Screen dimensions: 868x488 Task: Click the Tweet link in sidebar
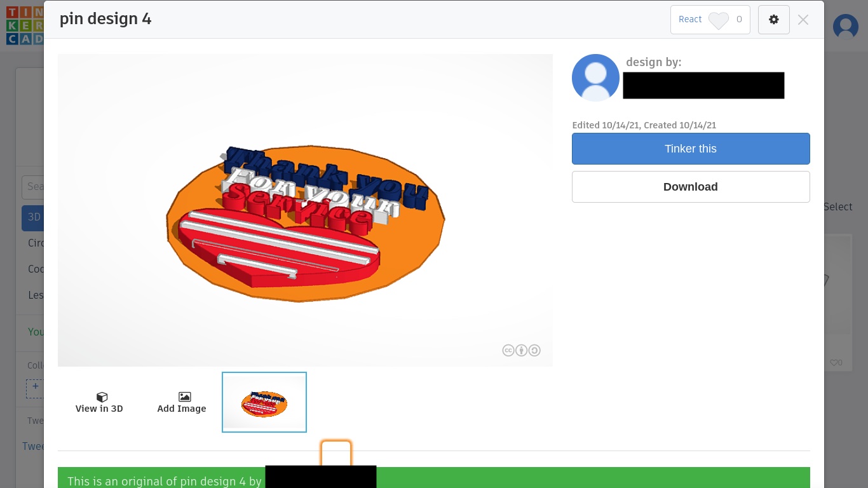point(33,446)
